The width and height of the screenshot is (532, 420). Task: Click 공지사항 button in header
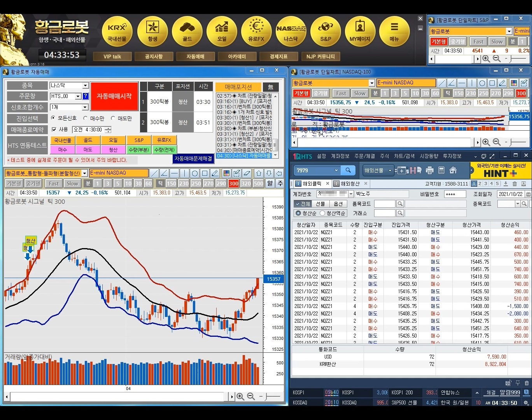(x=154, y=57)
